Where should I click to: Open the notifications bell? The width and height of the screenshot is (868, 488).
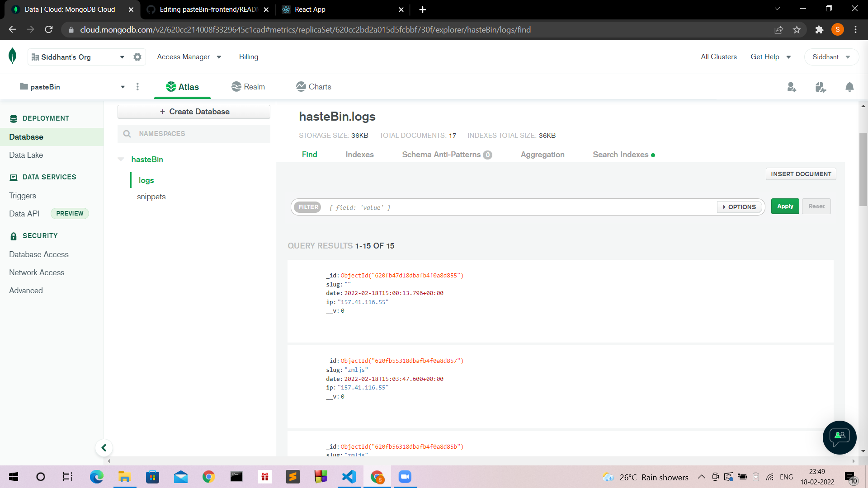tap(849, 87)
